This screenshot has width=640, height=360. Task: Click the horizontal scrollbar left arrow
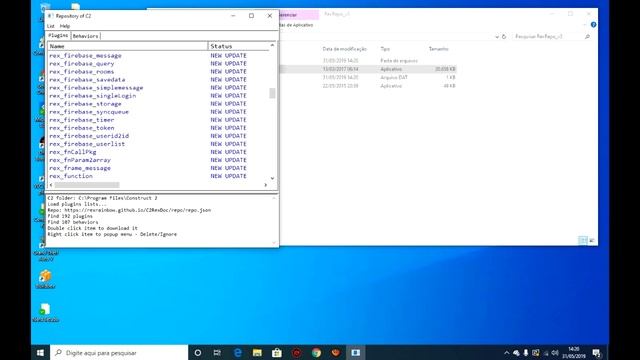tap(51, 185)
